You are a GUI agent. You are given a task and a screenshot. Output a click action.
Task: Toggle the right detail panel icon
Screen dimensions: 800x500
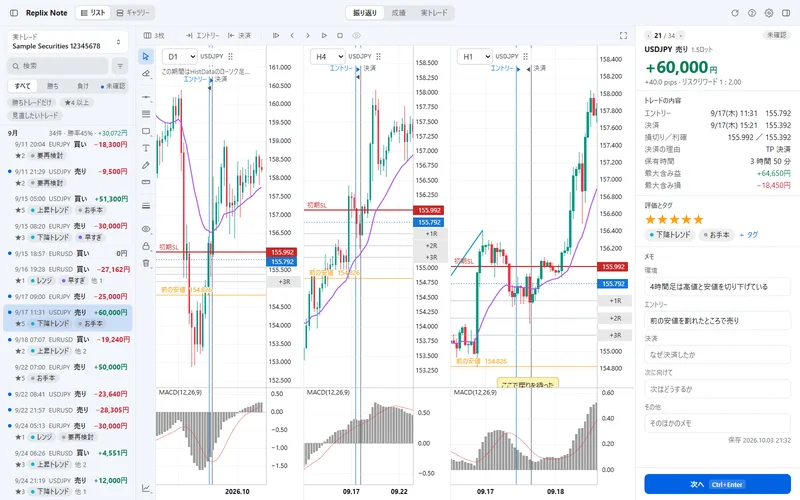point(786,13)
